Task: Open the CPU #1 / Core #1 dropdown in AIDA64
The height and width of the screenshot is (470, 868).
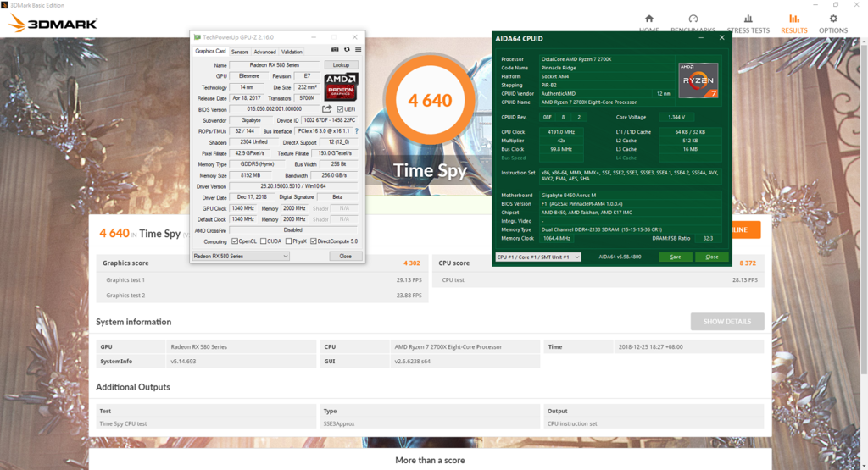Action: [x=538, y=257]
